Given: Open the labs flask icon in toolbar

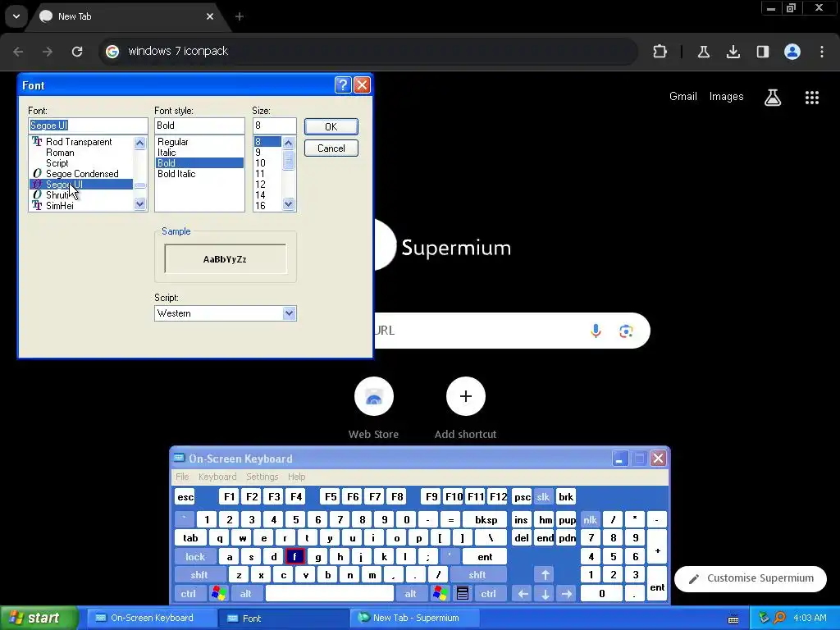Looking at the screenshot, I should point(703,52).
